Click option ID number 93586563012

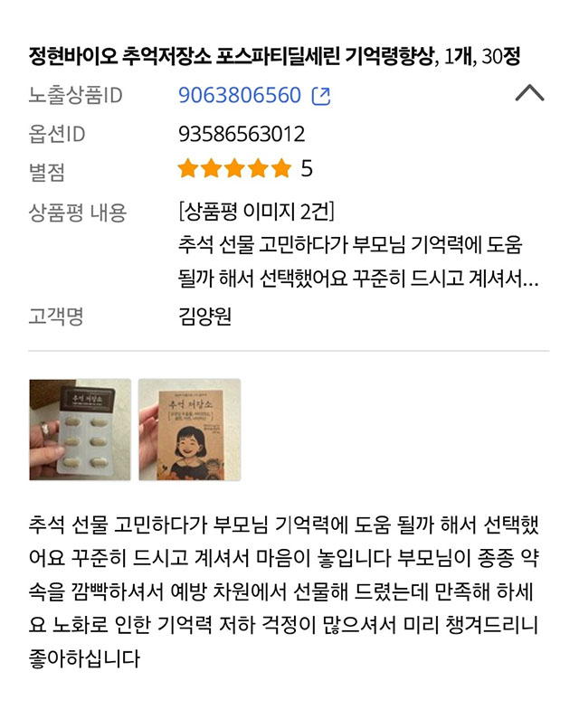pyautogui.click(x=242, y=134)
